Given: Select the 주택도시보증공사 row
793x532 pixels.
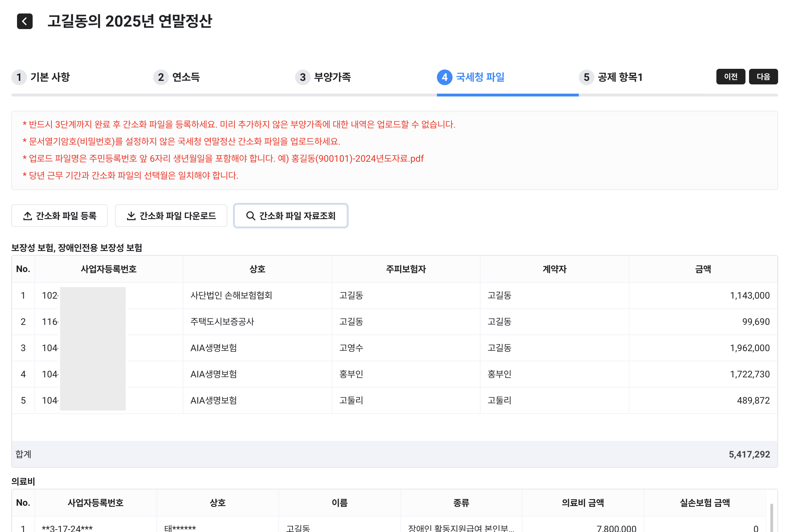Looking at the screenshot, I should click(x=222, y=322).
